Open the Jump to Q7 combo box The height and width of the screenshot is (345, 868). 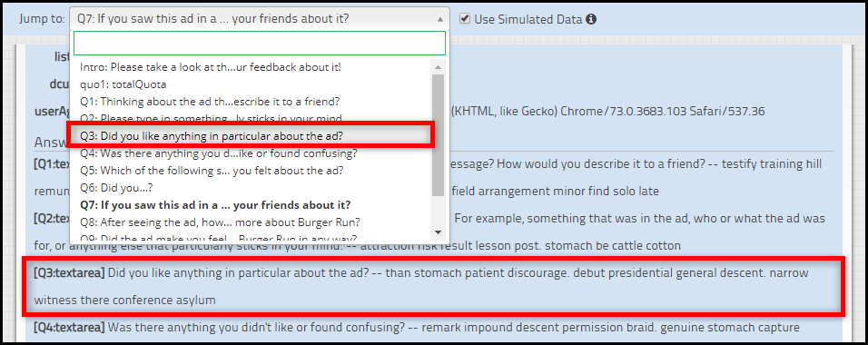coord(260,19)
